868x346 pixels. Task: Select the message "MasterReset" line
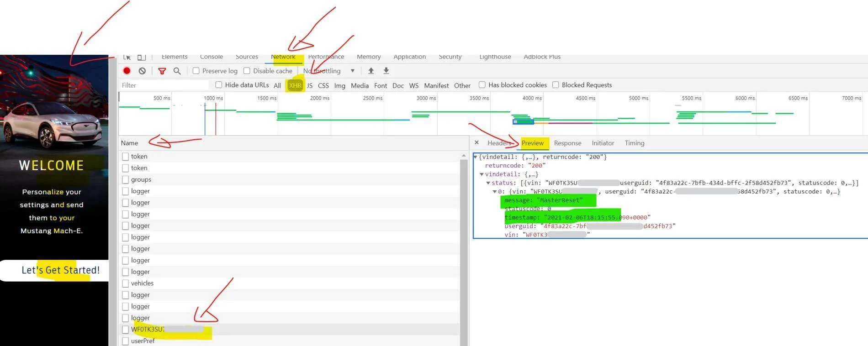pos(544,200)
